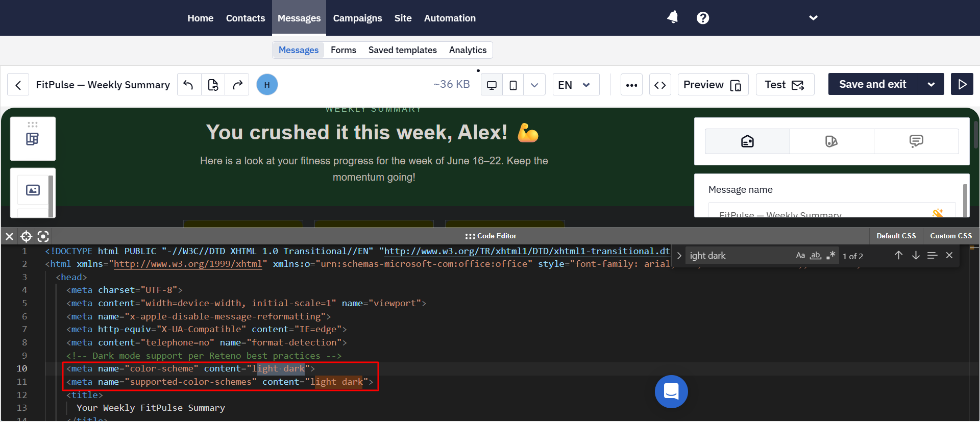Viewport: 980px width, 422px height.
Task: Open the image block panel icon
Action: pos(33,190)
